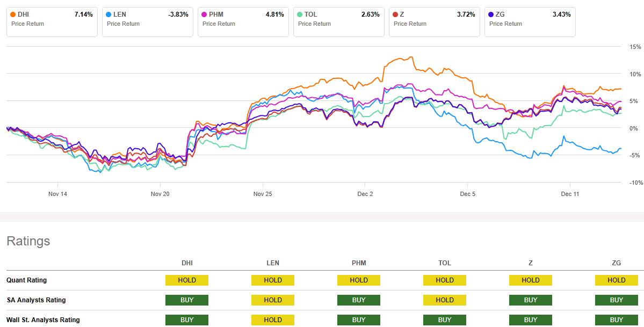Screen dimensions: 644x327
Task: Click the Nov 25 date on x-axis
Action: click(263, 194)
